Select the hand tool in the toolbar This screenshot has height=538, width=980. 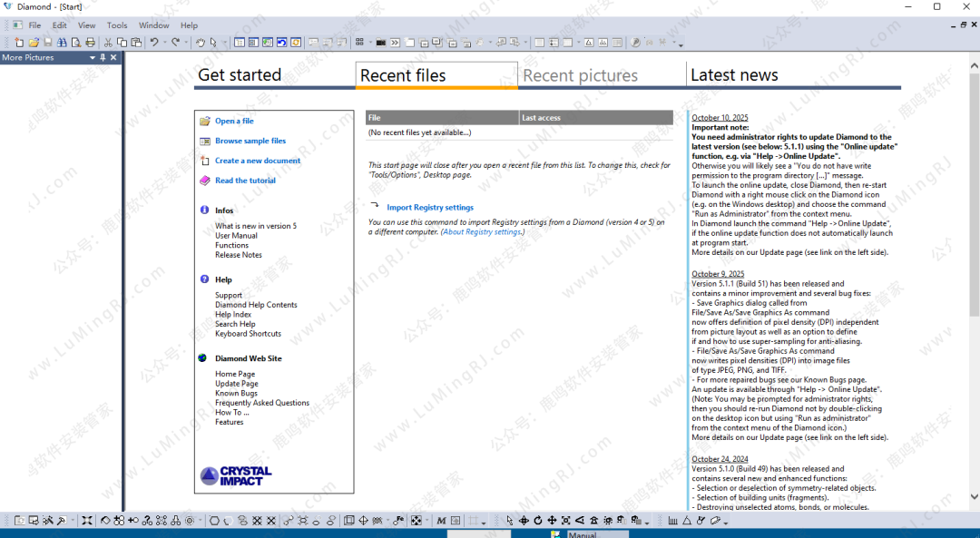coord(201,43)
